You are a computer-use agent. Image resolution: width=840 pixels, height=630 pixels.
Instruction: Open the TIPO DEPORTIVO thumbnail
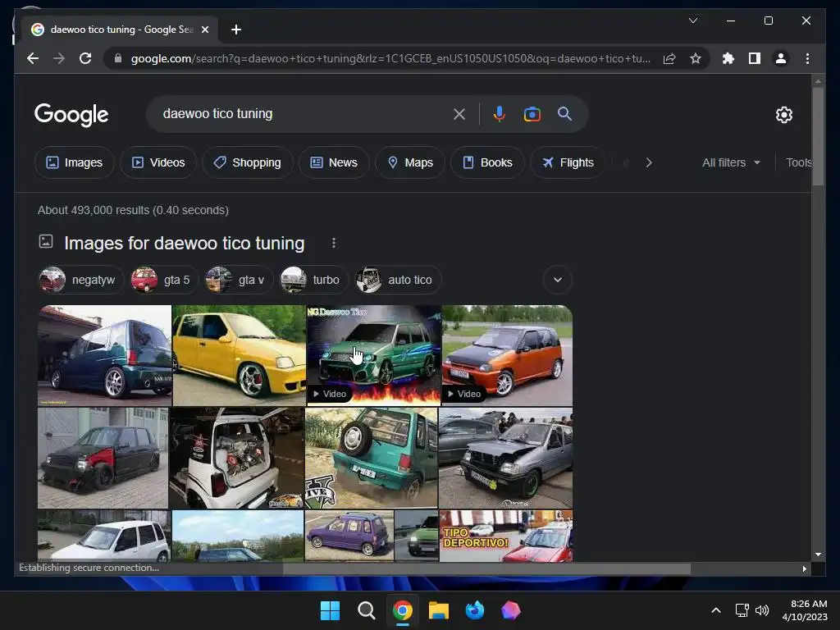tap(506, 536)
